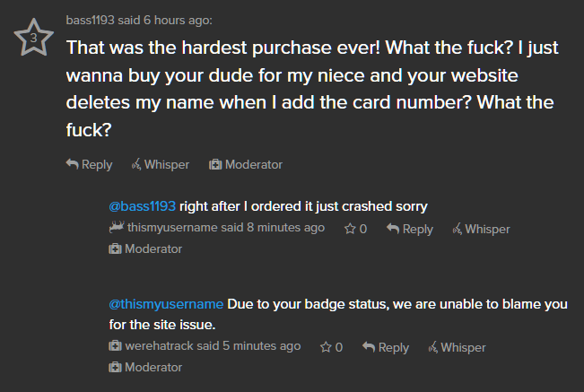This screenshot has height=392, width=584.
Task: Open the '8 minutes ago' comment timestamp
Action: pyautogui.click(x=285, y=228)
